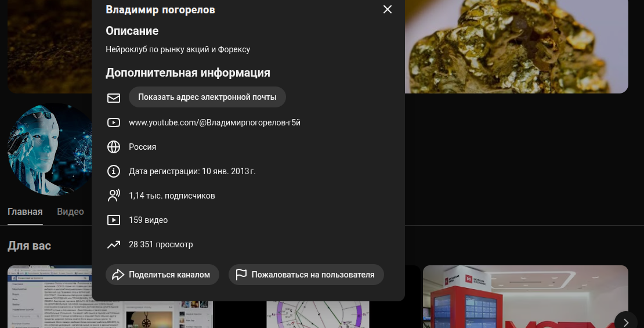Viewport: 644px width, 328px height.
Task: Close the channel info dialog
Action: coord(388,9)
